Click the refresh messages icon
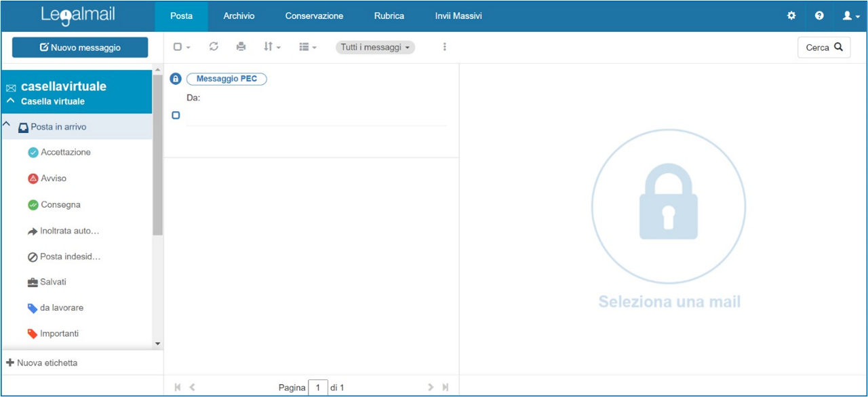 pyautogui.click(x=214, y=47)
